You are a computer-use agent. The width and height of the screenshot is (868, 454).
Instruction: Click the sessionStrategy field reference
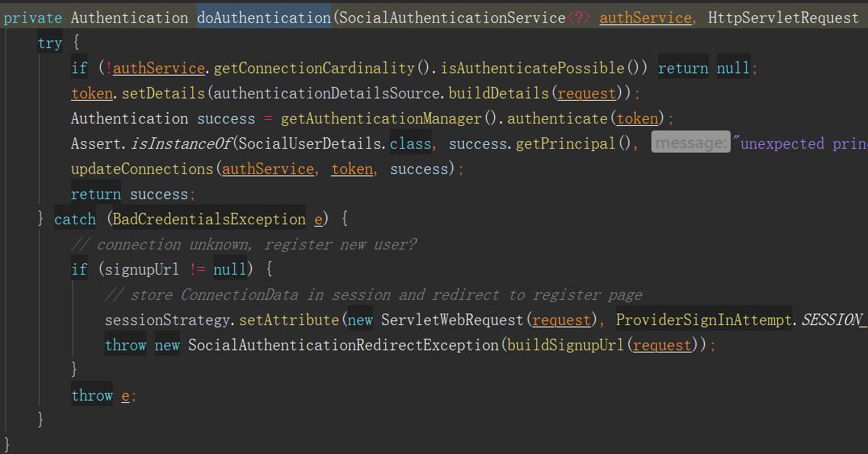pyautogui.click(x=167, y=320)
